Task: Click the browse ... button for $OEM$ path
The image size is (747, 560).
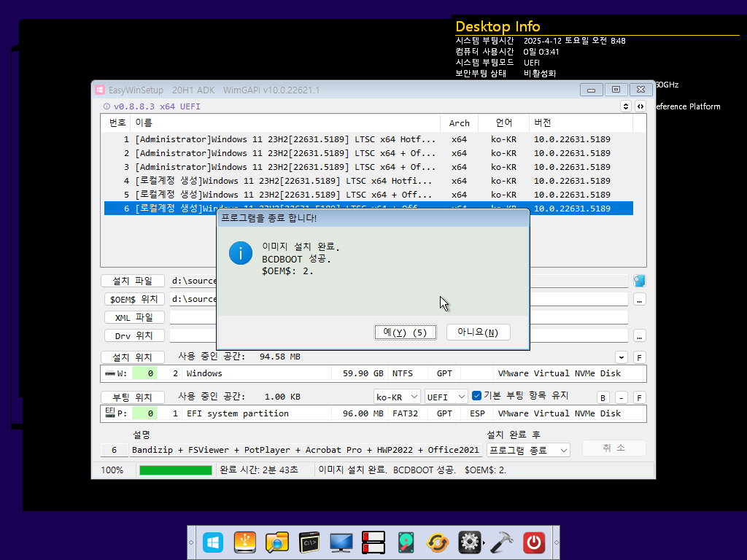Action: click(x=639, y=300)
